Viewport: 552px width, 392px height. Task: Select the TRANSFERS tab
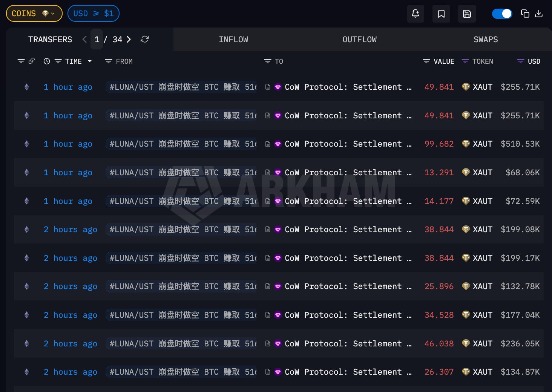50,40
